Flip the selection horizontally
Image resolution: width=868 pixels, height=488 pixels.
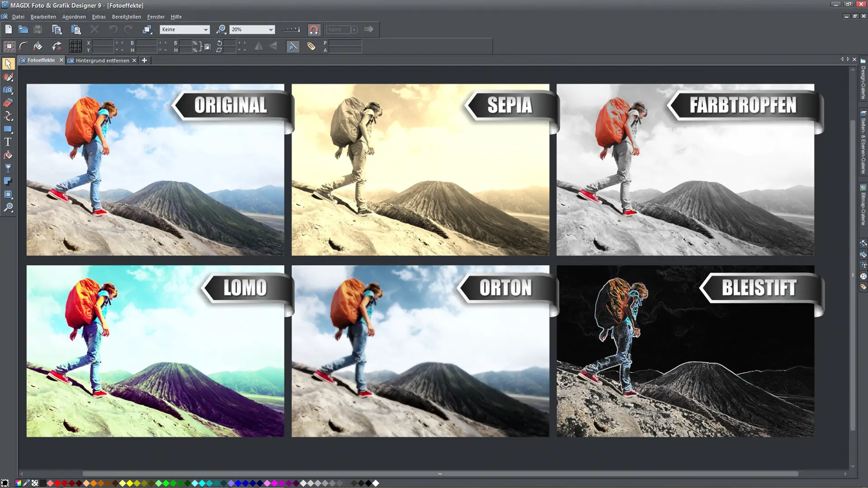click(x=259, y=46)
